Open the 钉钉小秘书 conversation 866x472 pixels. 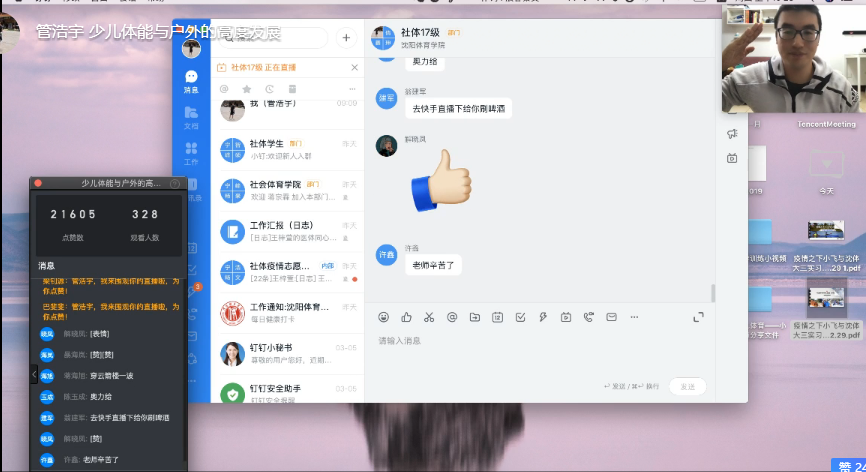(288, 353)
